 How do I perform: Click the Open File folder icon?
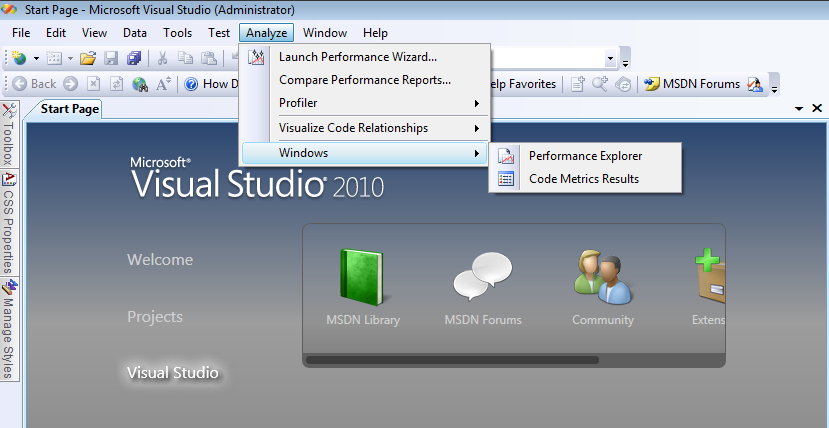[88, 58]
